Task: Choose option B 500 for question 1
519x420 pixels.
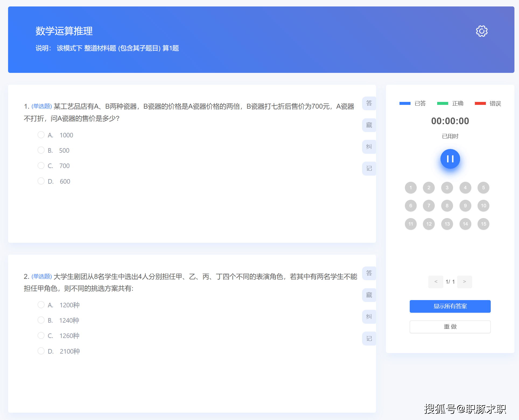Action: tap(41, 150)
